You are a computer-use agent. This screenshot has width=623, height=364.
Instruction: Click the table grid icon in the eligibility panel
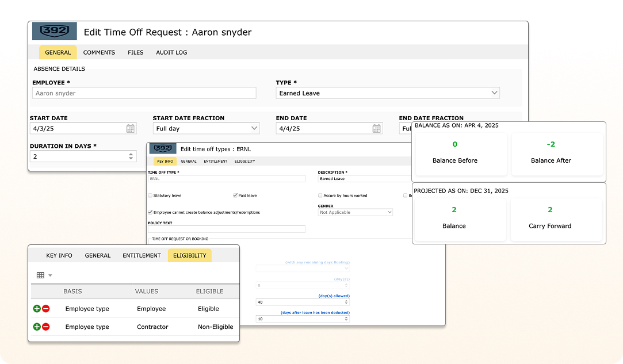pos(40,275)
